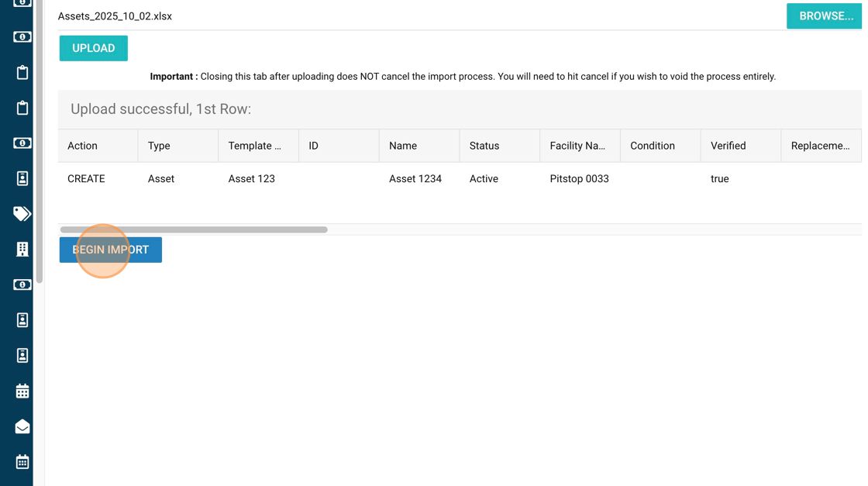
Task: Click the Action column header
Action: (x=82, y=146)
